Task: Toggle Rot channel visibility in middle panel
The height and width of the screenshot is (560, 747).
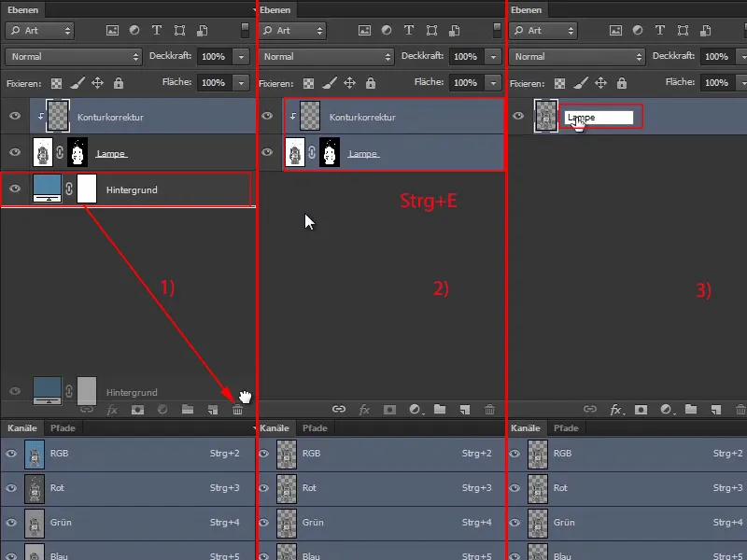Action: [x=263, y=488]
